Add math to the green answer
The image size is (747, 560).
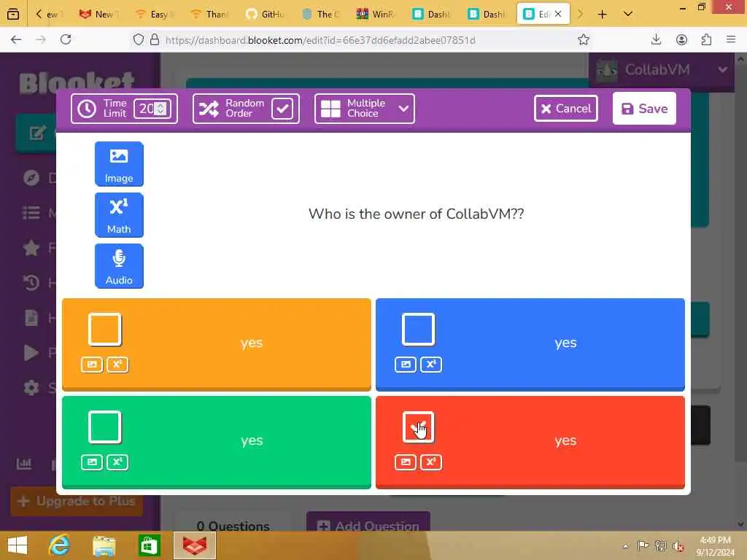tap(117, 462)
